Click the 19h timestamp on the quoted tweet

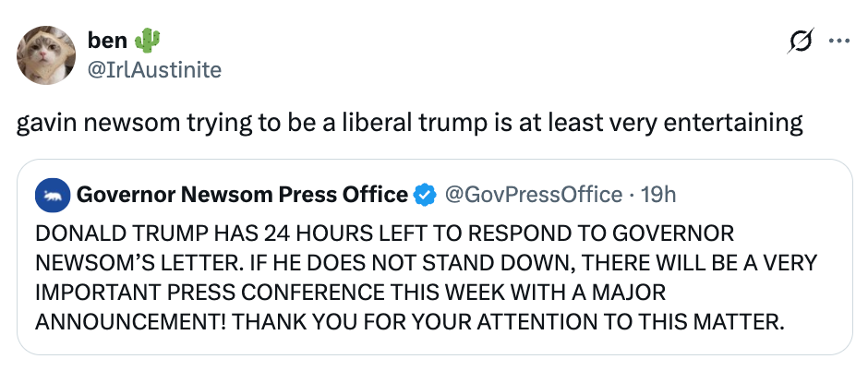coord(659,195)
